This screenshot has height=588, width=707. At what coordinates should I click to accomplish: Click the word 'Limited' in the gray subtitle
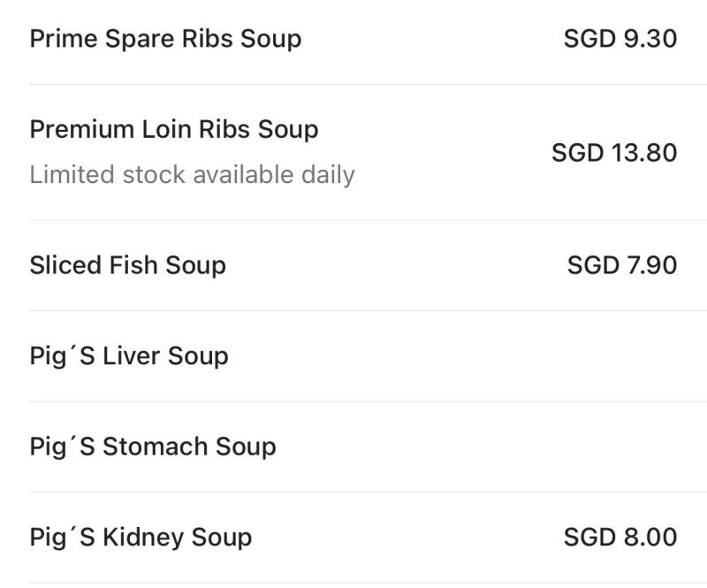pyautogui.click(x=72, y=175)
